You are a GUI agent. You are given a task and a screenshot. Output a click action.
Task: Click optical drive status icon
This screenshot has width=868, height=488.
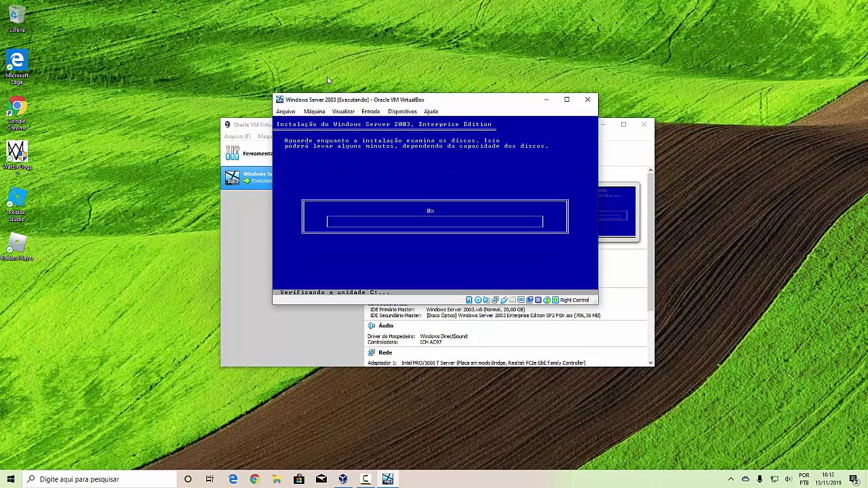click(478, 300)
